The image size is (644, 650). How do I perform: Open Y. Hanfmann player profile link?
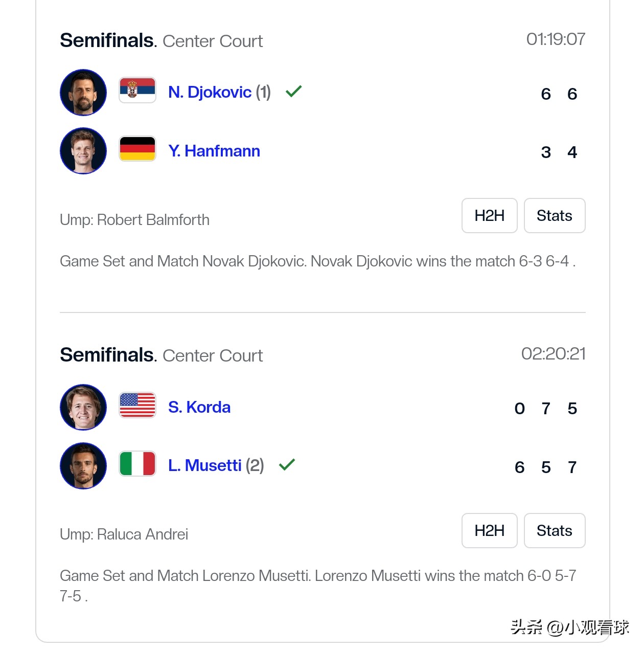(214, 151)
